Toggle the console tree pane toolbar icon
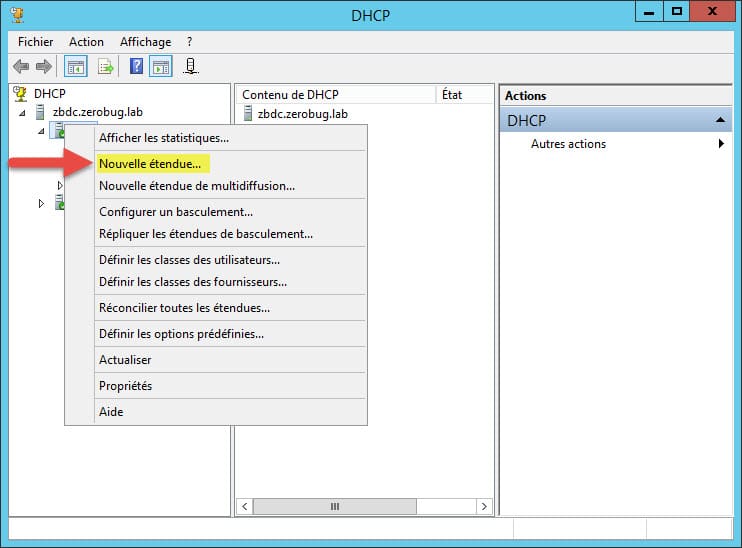The image size is (742, 548). (75, 67)
